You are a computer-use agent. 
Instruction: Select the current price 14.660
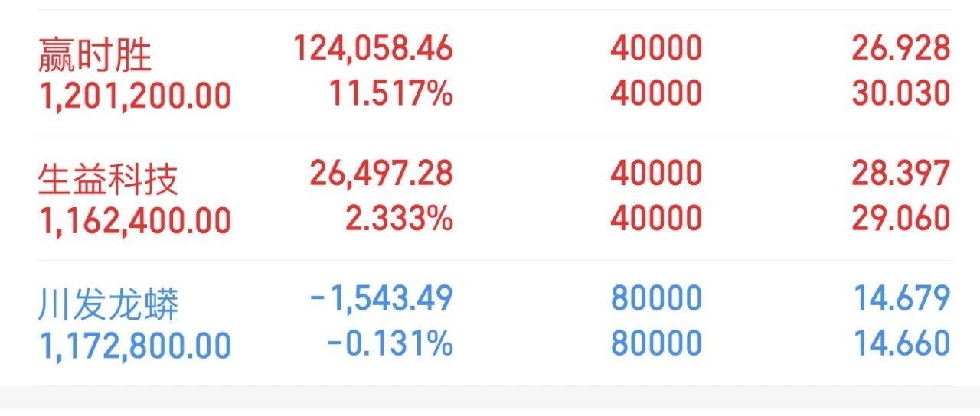click(903, 343)
